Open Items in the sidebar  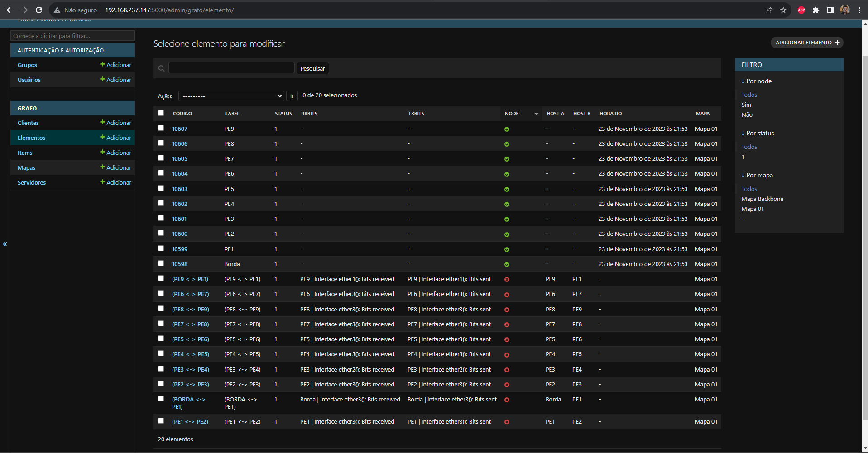tap(25, 153)
